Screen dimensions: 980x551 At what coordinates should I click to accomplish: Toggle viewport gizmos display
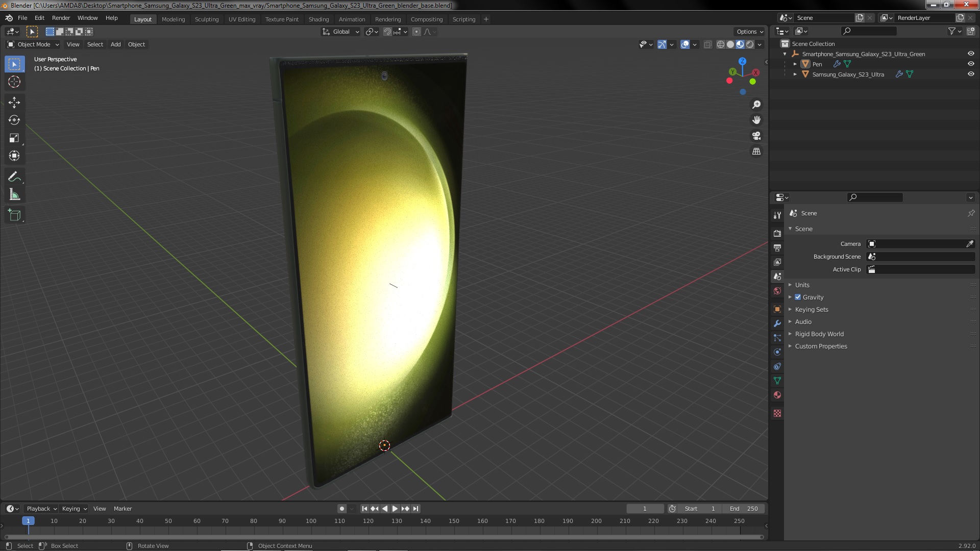click(x=661, y=44)
